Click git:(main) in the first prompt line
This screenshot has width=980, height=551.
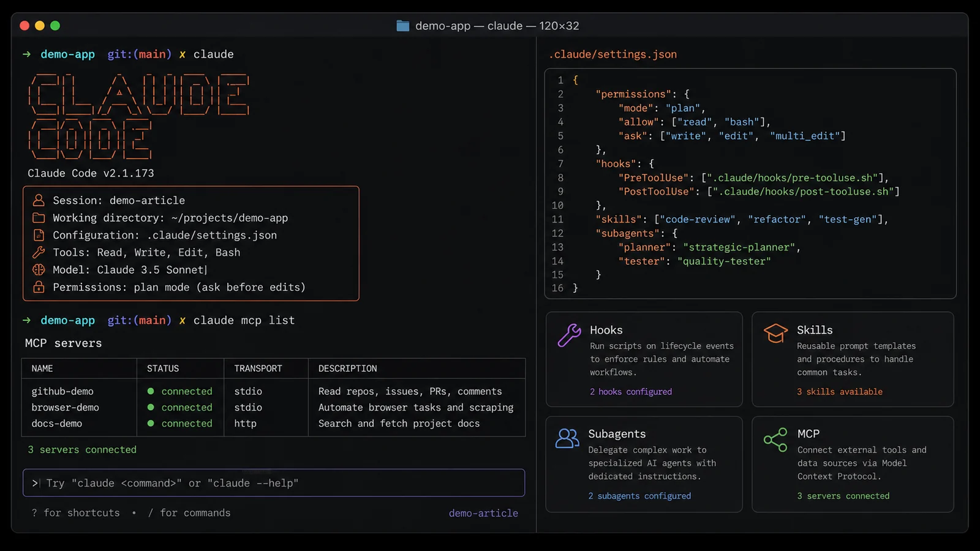point(140,54)
